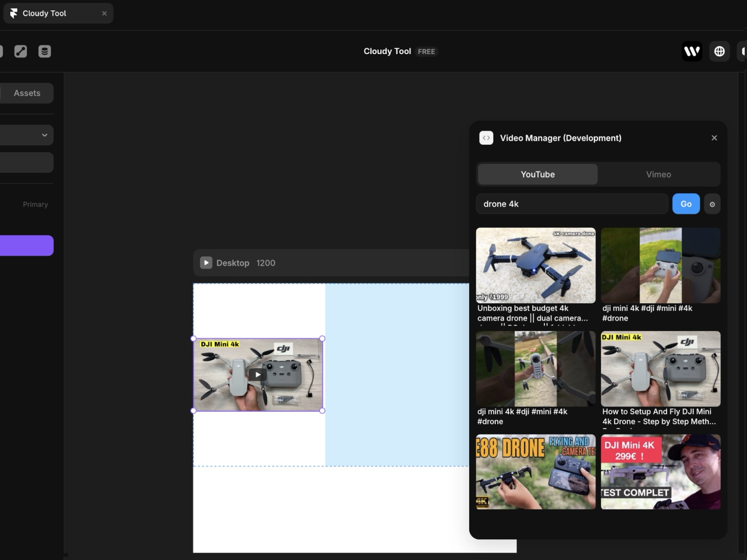Open the plugin settings gear

click(712, 204)
